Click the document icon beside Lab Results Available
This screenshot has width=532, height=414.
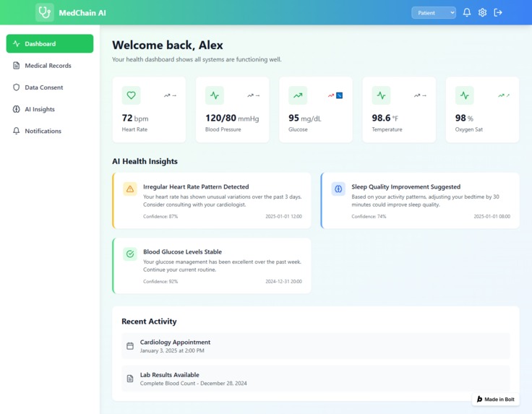click(x=130, y=379)
